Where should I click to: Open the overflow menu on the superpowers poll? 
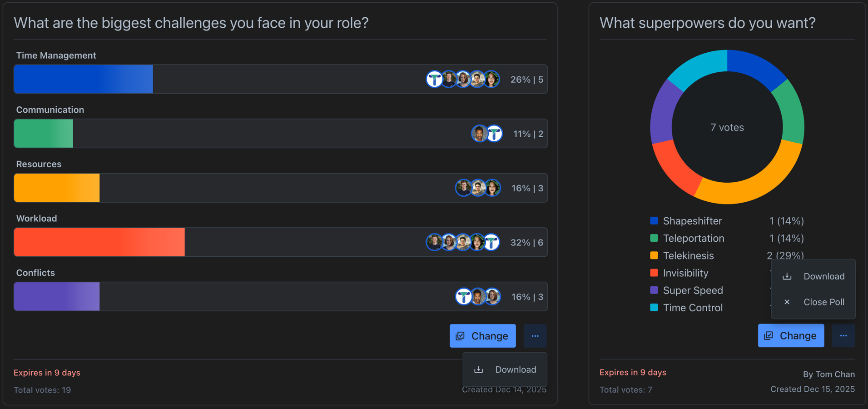click(843, 335)
